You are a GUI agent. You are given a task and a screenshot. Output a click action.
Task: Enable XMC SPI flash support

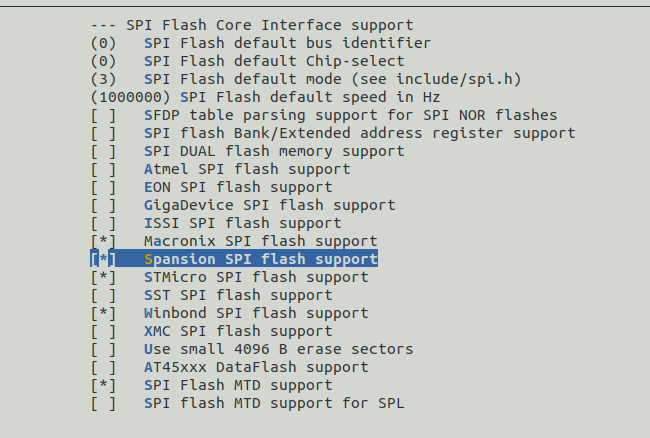click(103, 331)
